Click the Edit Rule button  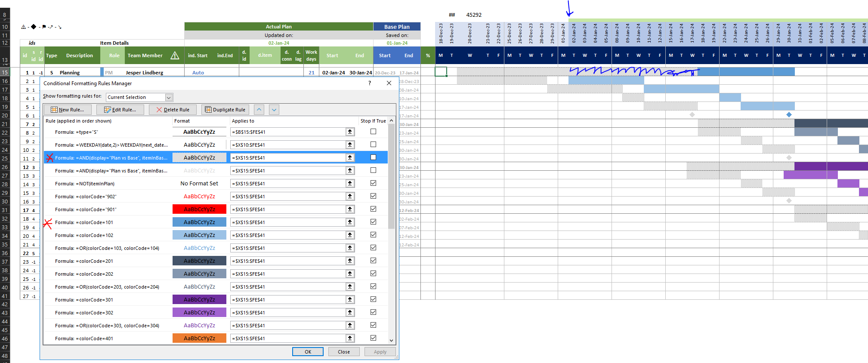120,110
